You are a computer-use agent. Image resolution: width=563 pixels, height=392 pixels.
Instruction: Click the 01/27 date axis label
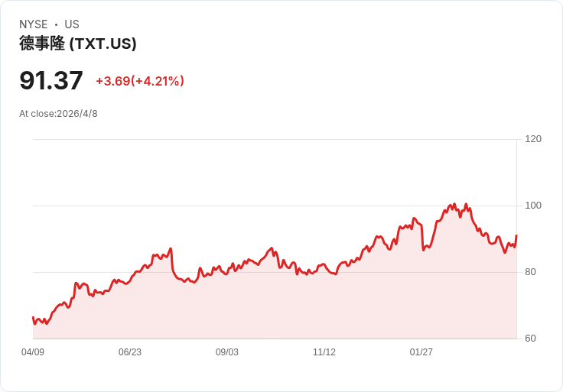421,352
